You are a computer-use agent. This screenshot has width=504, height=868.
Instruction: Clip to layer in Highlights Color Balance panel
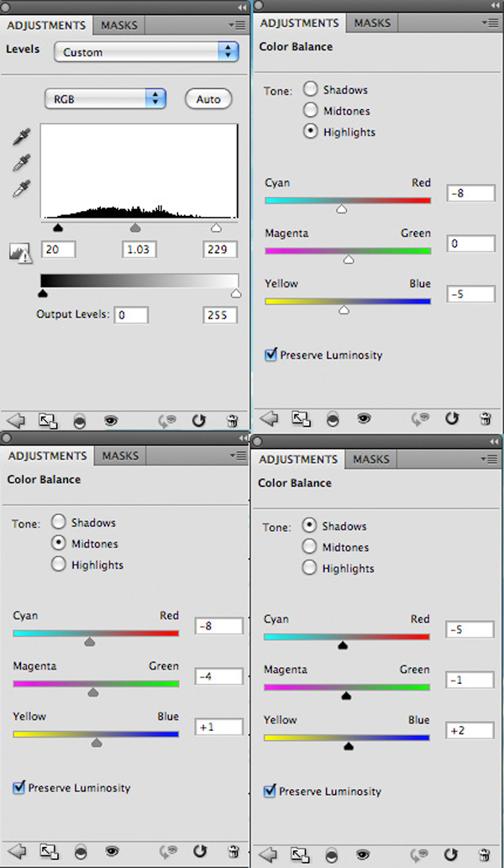333,419
